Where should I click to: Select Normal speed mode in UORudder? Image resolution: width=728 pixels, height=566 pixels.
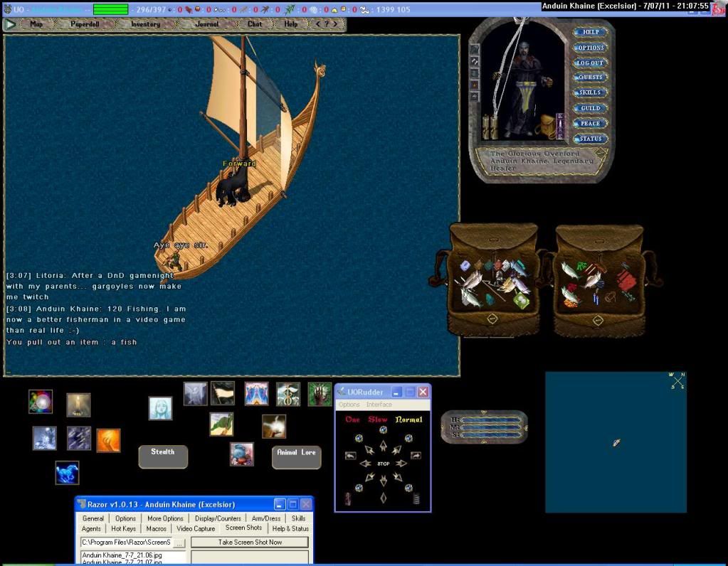point(409,420)
